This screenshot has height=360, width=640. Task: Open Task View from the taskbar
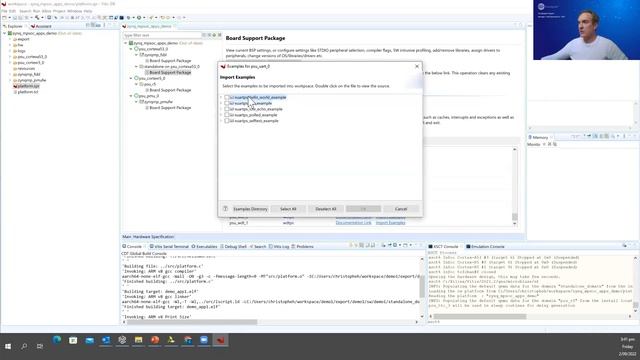(40, 347)
